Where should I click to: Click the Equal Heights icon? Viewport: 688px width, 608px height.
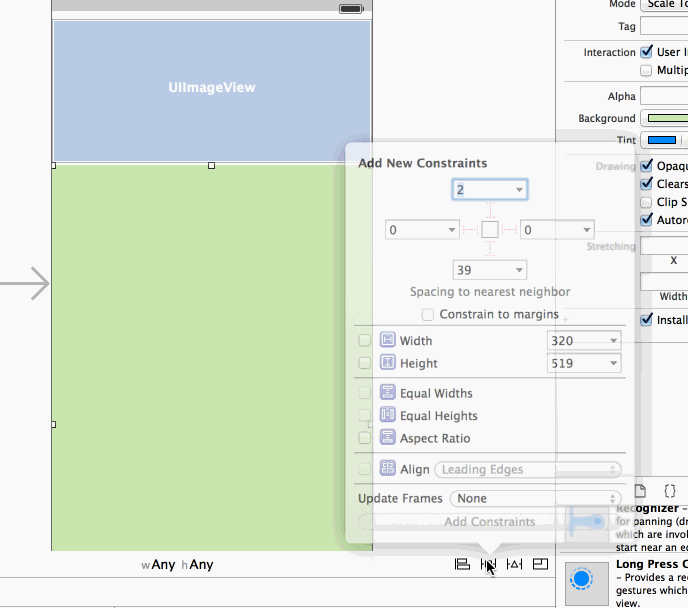[x=387, y=415]
